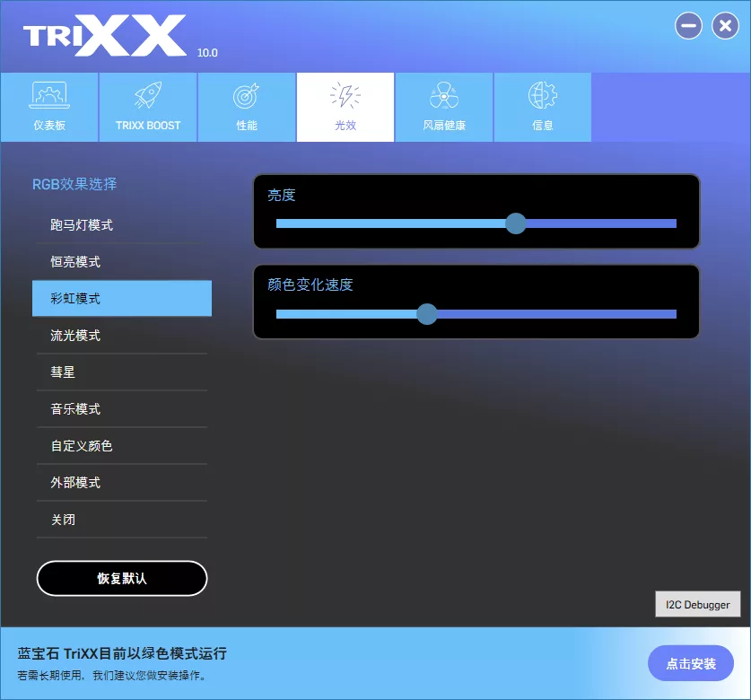
Task: Go to the 风扇健康 fan health tab
Action: pyautogui.click(x=444, y=108)
